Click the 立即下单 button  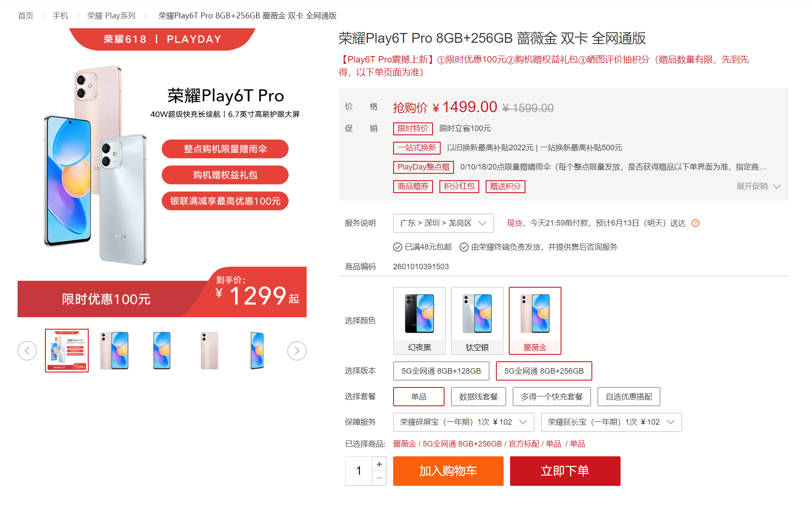(565, 471)
